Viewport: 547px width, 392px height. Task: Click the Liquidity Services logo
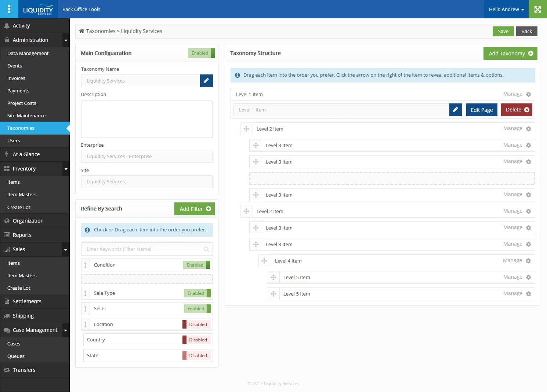pyautogui.click(x=38, y=9)
